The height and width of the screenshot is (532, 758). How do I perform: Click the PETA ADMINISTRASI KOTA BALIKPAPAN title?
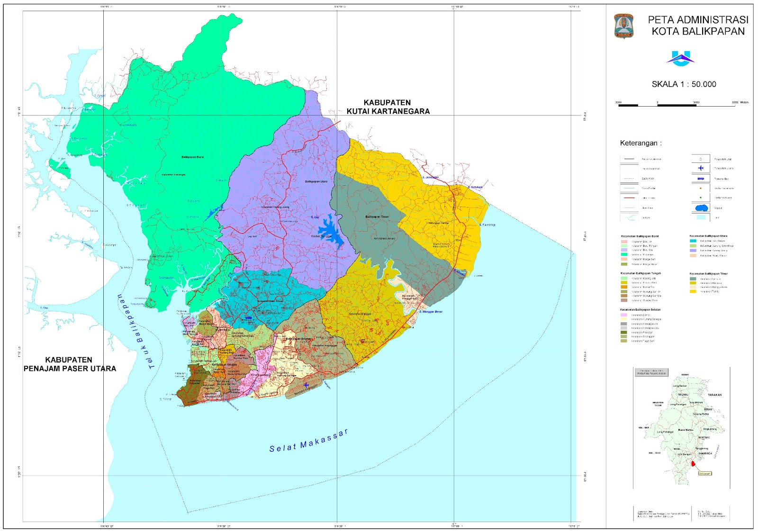[698, 26]
